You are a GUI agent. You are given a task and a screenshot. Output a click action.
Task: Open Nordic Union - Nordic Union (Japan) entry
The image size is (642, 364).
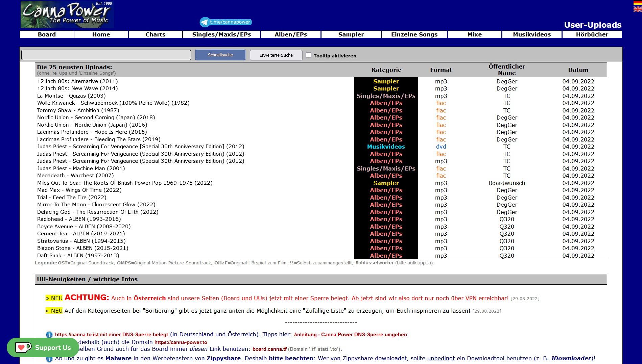tap(92, 125)
